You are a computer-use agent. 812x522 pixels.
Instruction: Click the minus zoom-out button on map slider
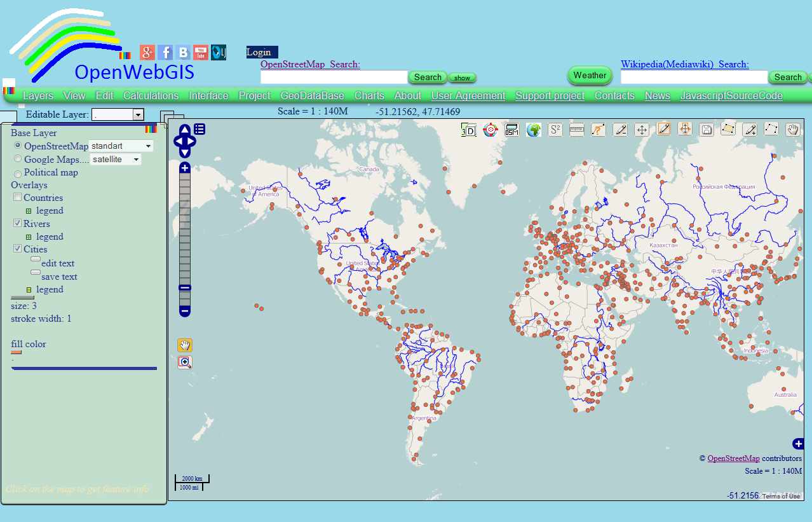185,311
